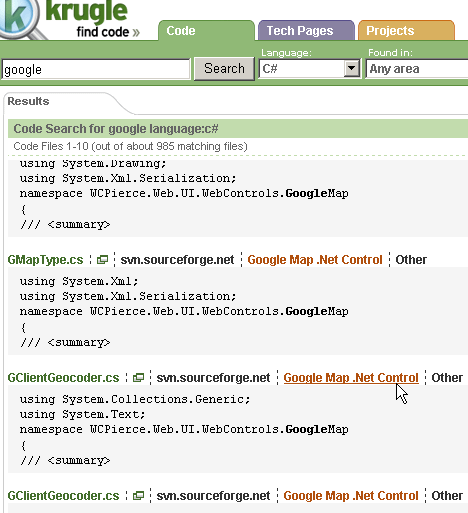This screenshot has width=468, height=513.
Task: Switch to the Projects tab
Action: pyautogui.click(x=406, y=31)
